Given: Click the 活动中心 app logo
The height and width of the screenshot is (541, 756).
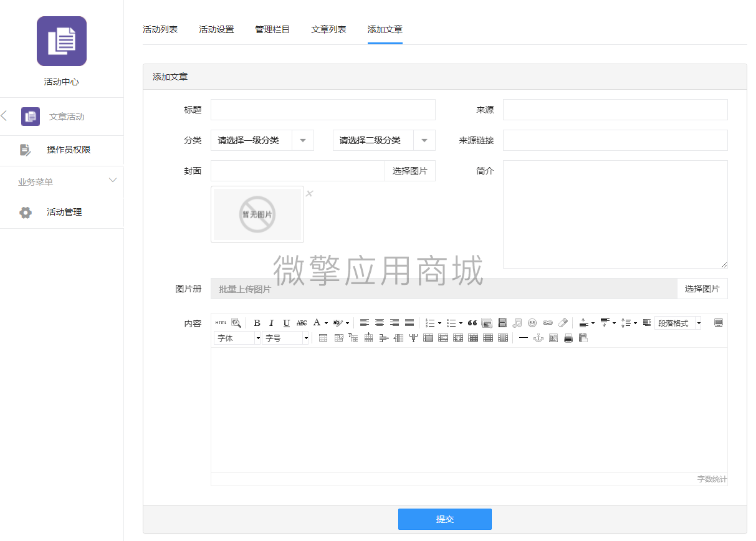Looking at the screenshot, I should click(x=62, y=41).
